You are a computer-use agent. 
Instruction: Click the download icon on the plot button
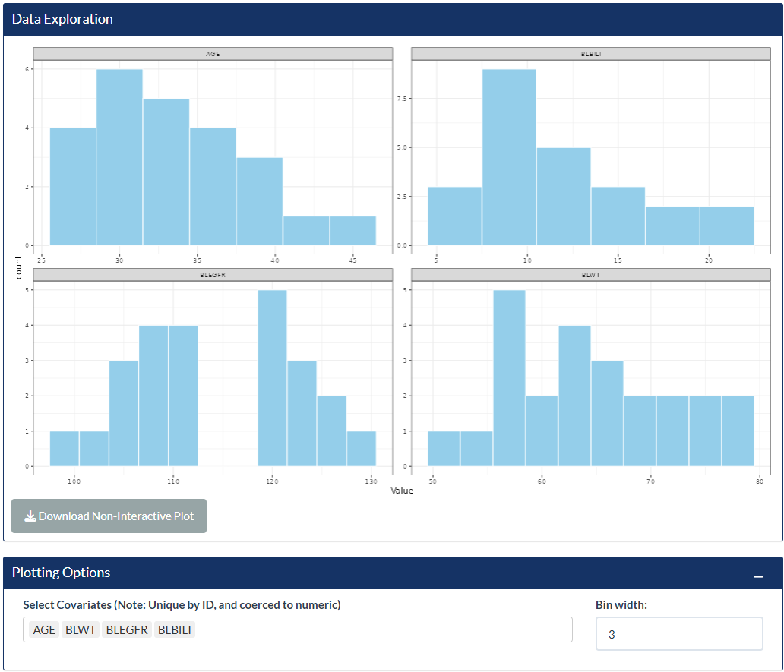(30, 516)
